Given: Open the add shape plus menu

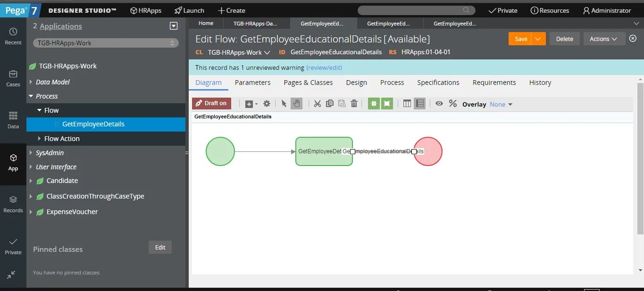Looking at the screenshot, I should [x=251, y=104].
